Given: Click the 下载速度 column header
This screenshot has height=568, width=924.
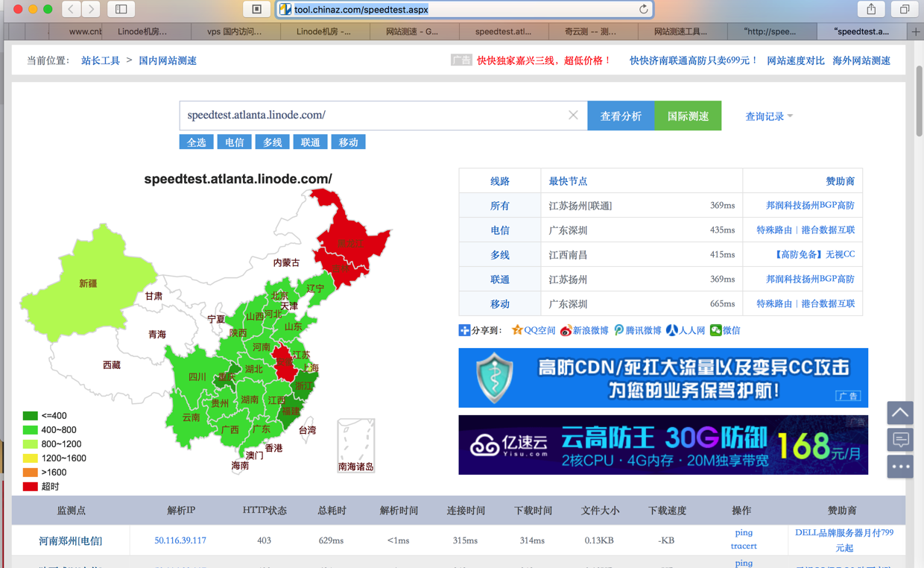Looking at the screenshot, I should click(667, 511).
